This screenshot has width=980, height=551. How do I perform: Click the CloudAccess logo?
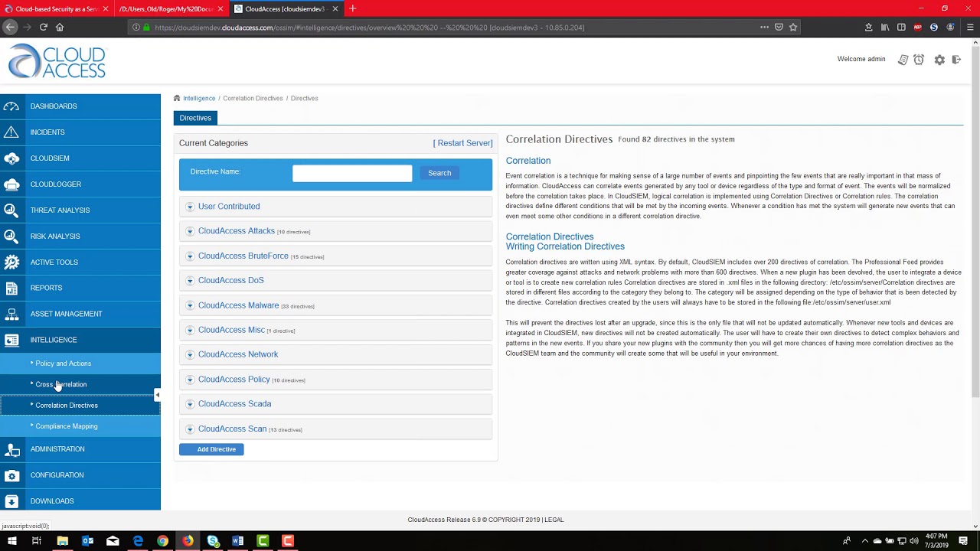point(57,61)
